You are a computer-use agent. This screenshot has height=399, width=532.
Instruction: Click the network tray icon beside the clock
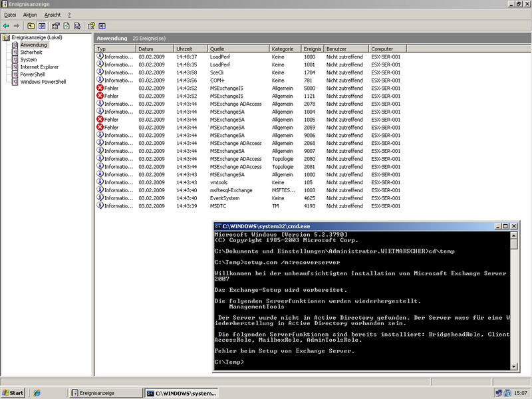498,393
